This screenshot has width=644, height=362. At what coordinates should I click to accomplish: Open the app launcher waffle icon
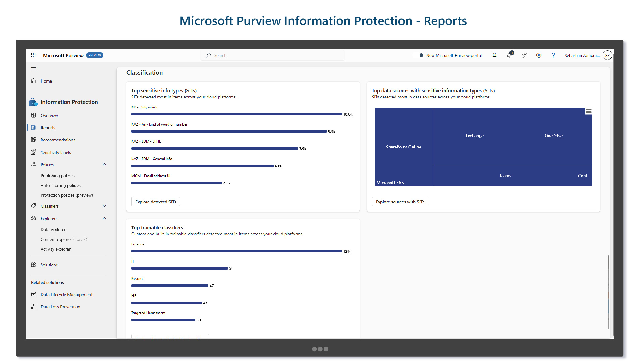pos(33,55)
